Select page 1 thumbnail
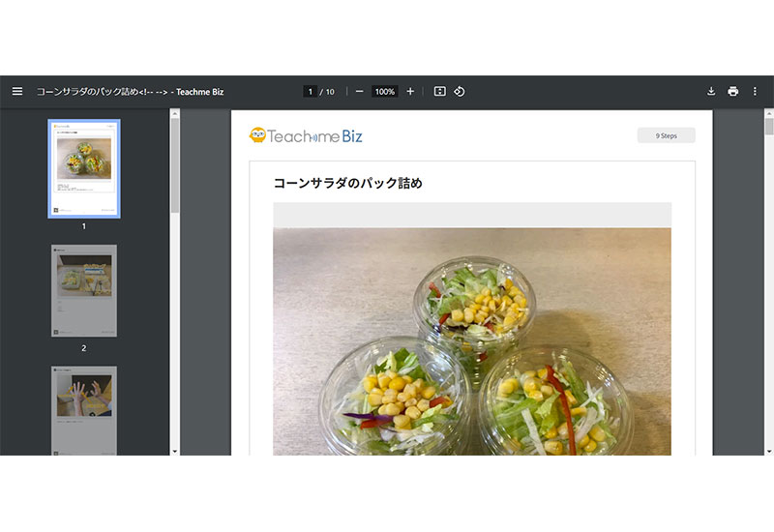The height and width of the screenshot is (532, 774). (x=84, y=168)
